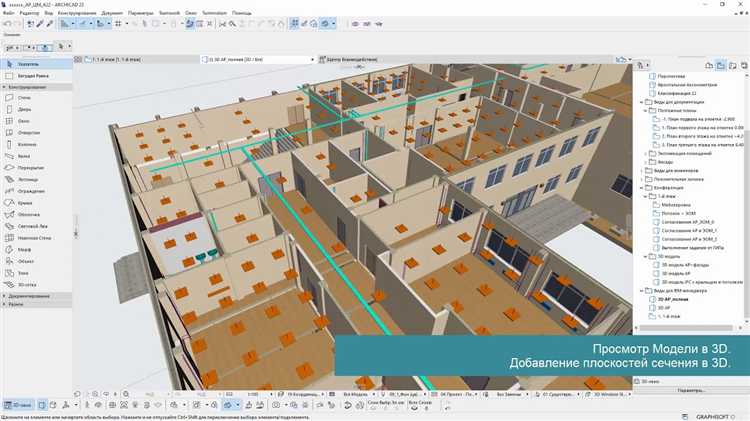The height and width of the screenshot is (421, 750).
Task: Select the Wall (Стена) tool
Action: (36, 97)
